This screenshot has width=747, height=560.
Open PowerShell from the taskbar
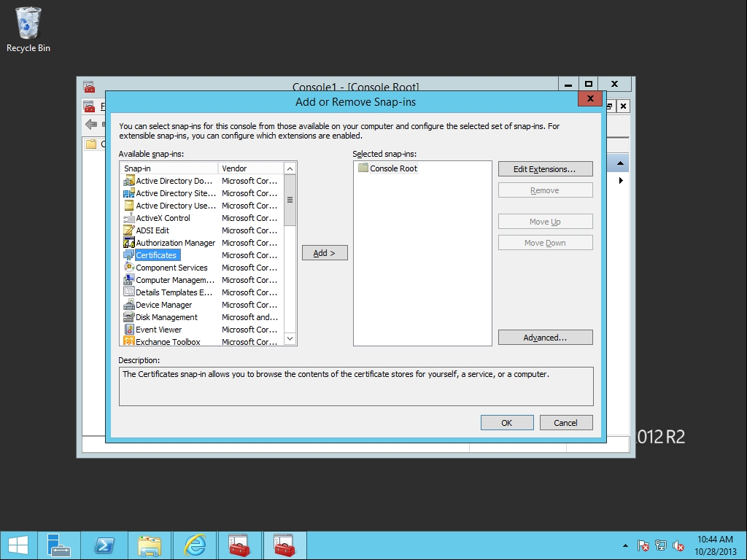[104, 545]
